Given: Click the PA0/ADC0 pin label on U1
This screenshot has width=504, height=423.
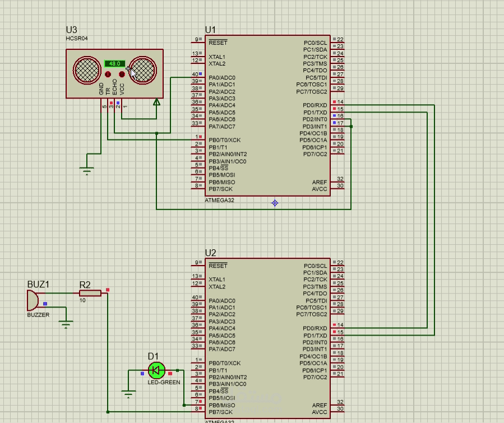Looking at the screenshot, I should pyautogui.click(x=222, y=78).
